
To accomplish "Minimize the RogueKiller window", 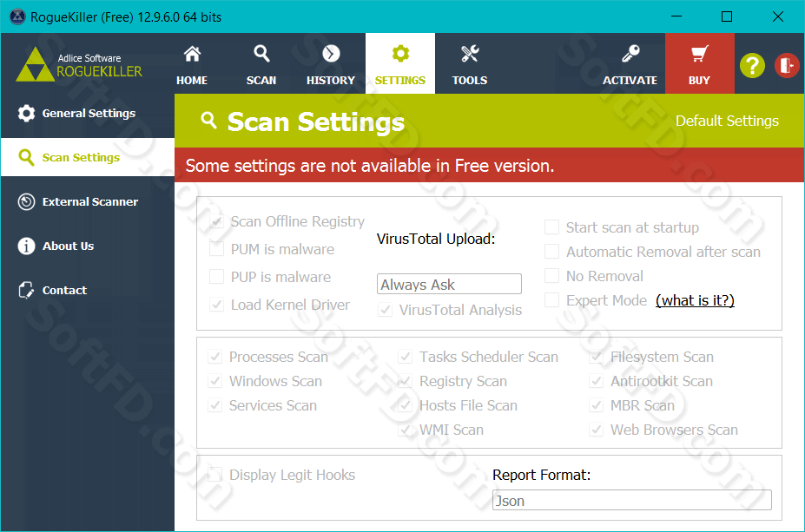I will click(x=676, y=16).
